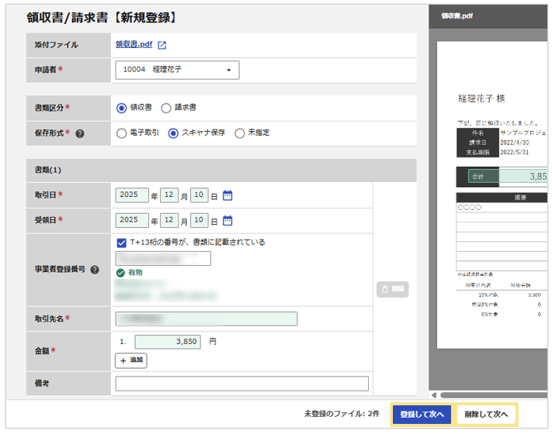Open calendar picker for 取引日

(227, 195)
